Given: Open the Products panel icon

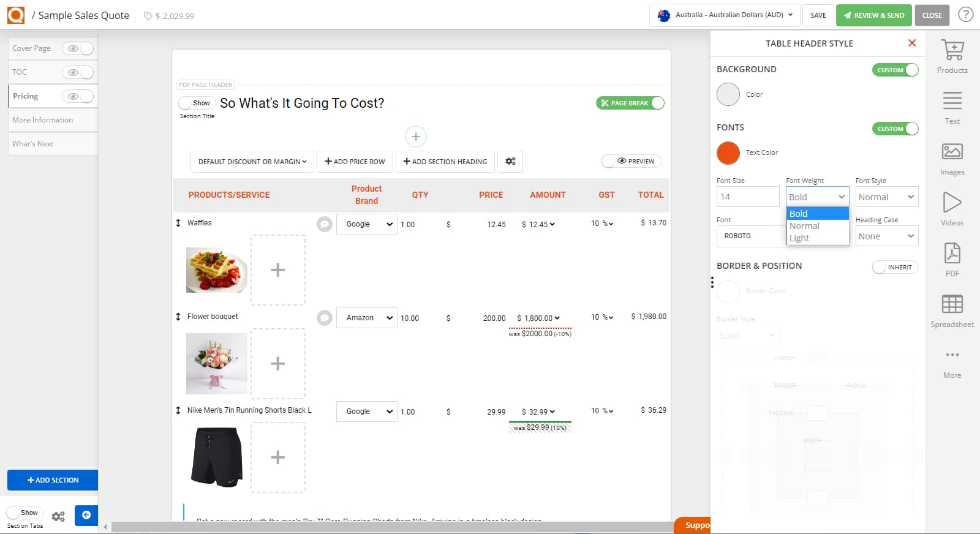Looking at the screenshot, I should 952,50.
